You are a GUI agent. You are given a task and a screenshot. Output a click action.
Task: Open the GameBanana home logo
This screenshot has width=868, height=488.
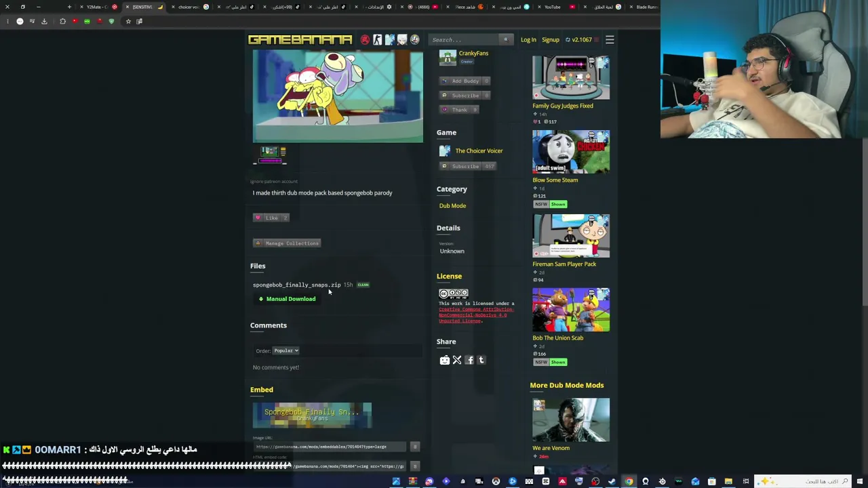[x=300, y=40]
